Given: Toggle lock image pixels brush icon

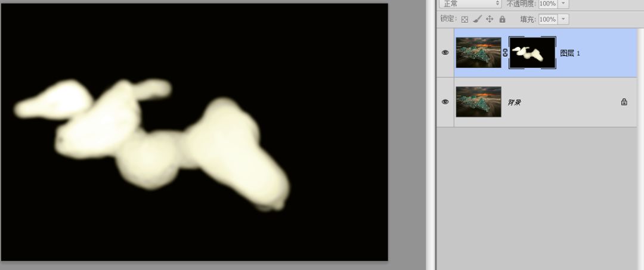Looking at the screenshot, I should click(x=477, y=19).
